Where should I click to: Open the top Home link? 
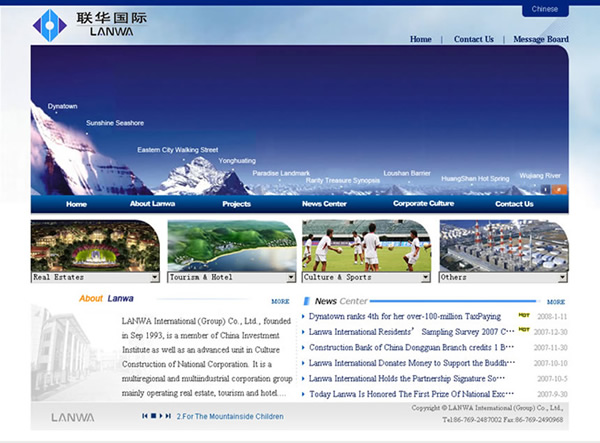(421, 39)
